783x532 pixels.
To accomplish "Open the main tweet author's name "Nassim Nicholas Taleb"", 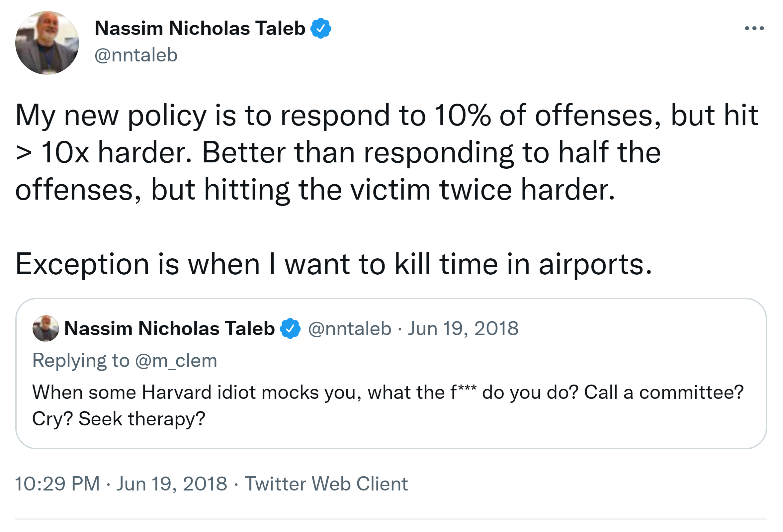I will pos(200,28).
